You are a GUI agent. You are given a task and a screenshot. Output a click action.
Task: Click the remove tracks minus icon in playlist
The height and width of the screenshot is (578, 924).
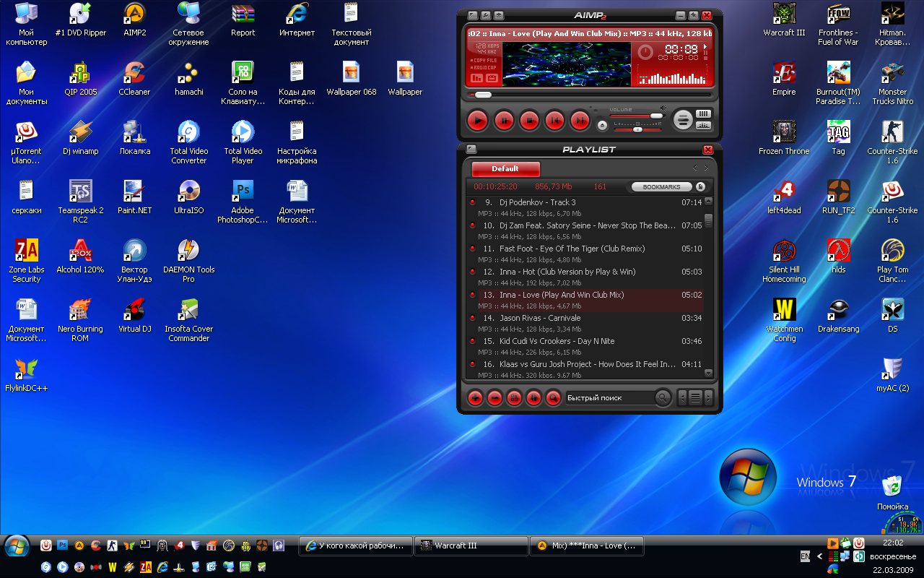(494, 397)
